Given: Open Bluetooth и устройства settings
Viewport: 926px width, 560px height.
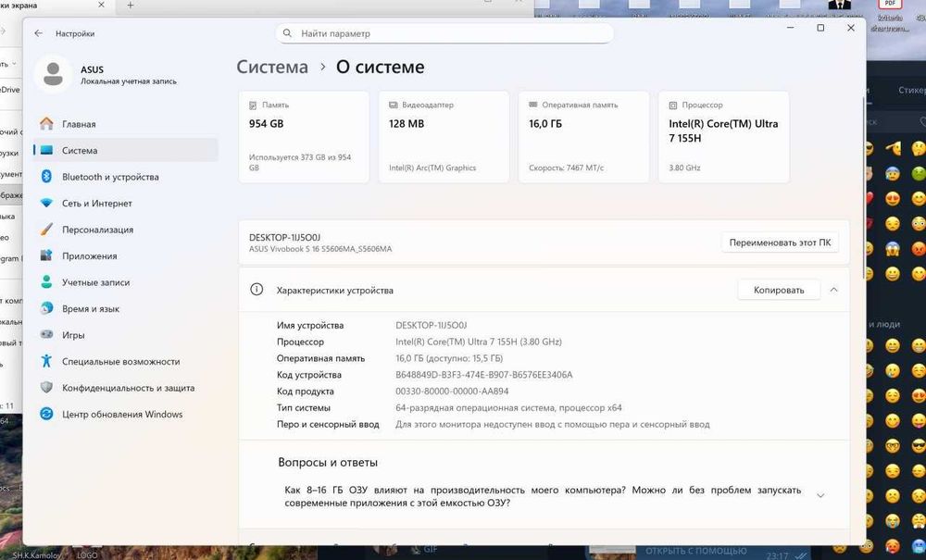Looking at the screenshot, I should tap(126, 177).
